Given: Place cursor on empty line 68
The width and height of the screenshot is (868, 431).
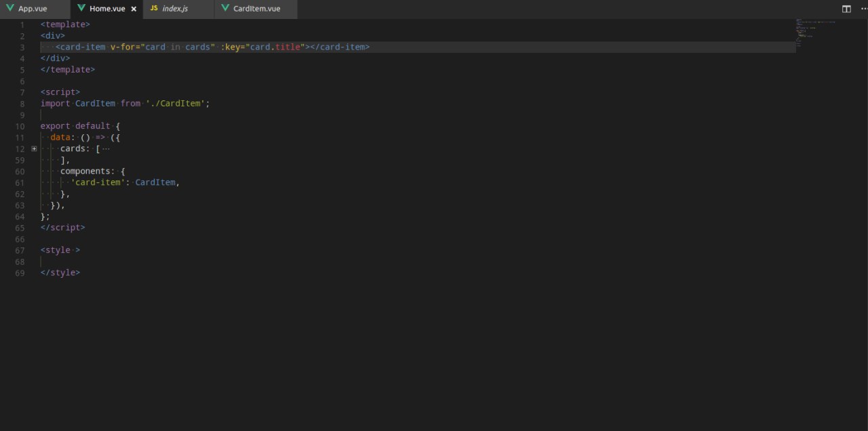Looking at the screenshot, I should (418, 262).
